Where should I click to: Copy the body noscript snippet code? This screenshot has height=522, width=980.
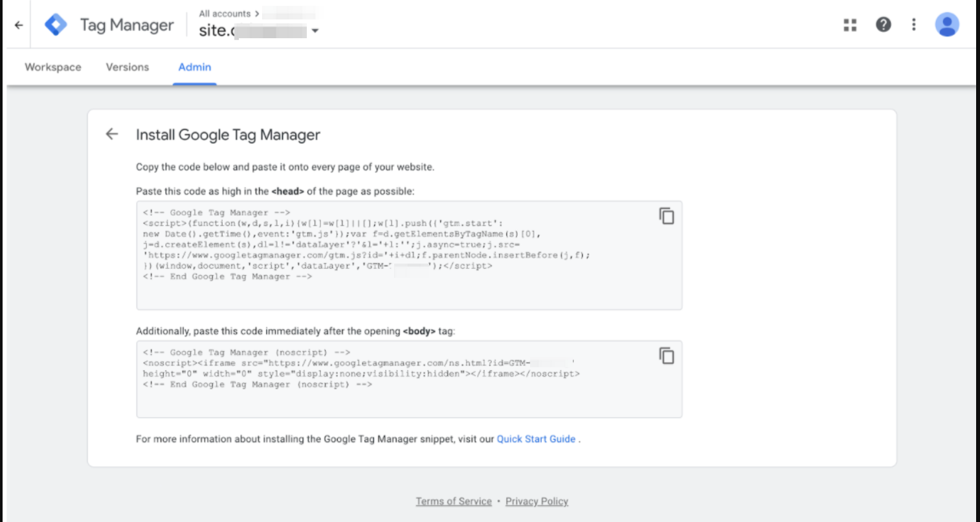[666, 356]
